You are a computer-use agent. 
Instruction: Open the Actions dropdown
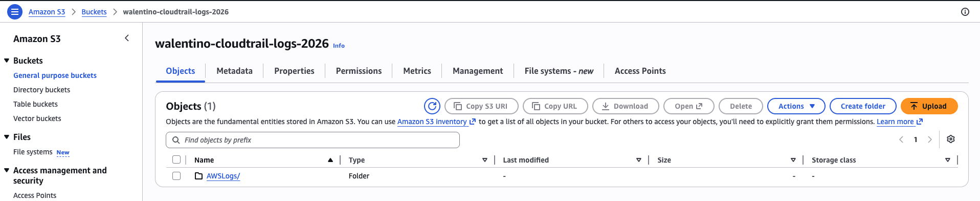pos(796,106)
